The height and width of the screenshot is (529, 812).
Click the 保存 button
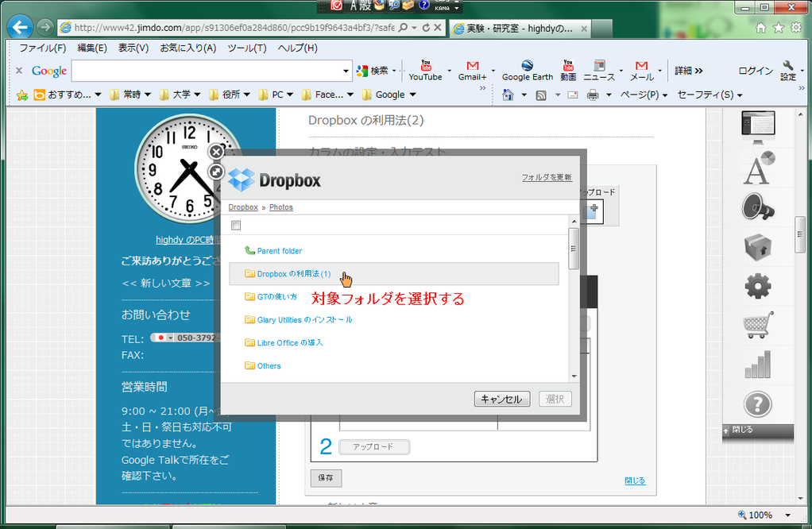coord(326,477)
